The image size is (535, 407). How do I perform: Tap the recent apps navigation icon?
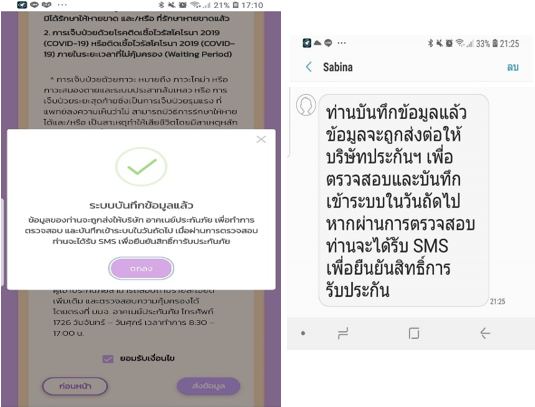point(343,333)
